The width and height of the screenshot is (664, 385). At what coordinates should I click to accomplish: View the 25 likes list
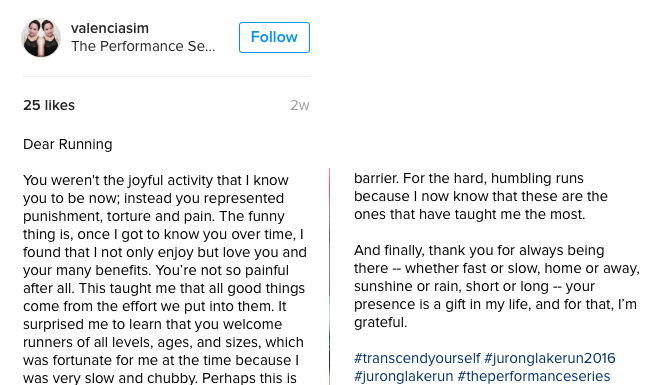(x=49, y=105)
